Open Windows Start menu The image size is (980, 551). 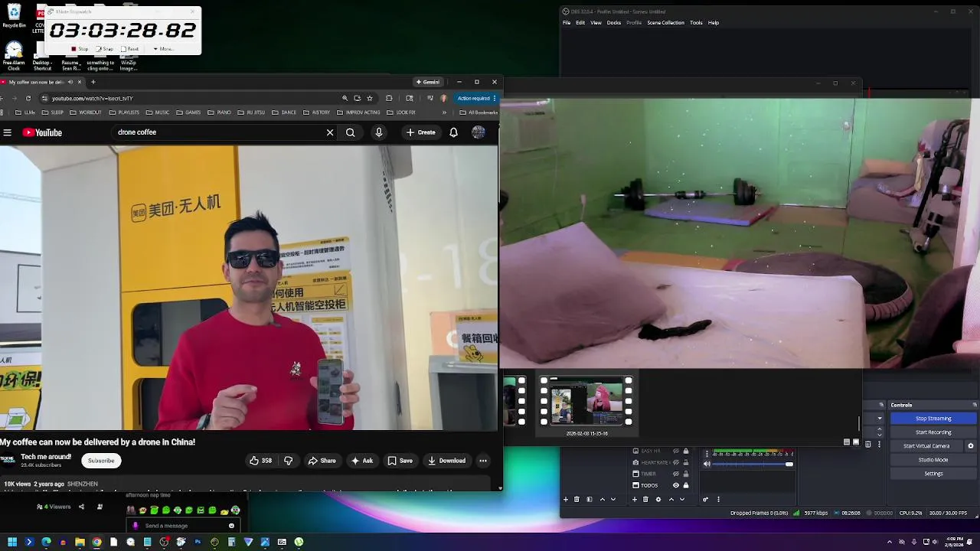tap(12, 542)
